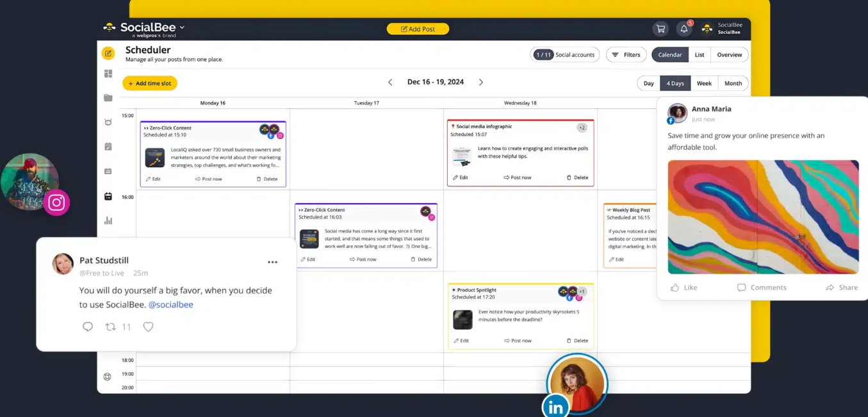Click the +2 accounts badge on infographic post

click(582, 127)
